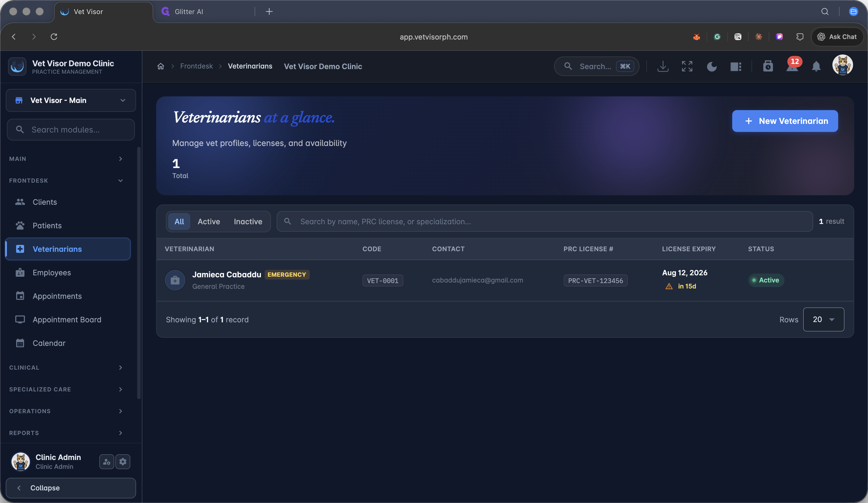Click the Vet Visor Demo Clinic logo
868x503 pixels.
coord(17,67)
